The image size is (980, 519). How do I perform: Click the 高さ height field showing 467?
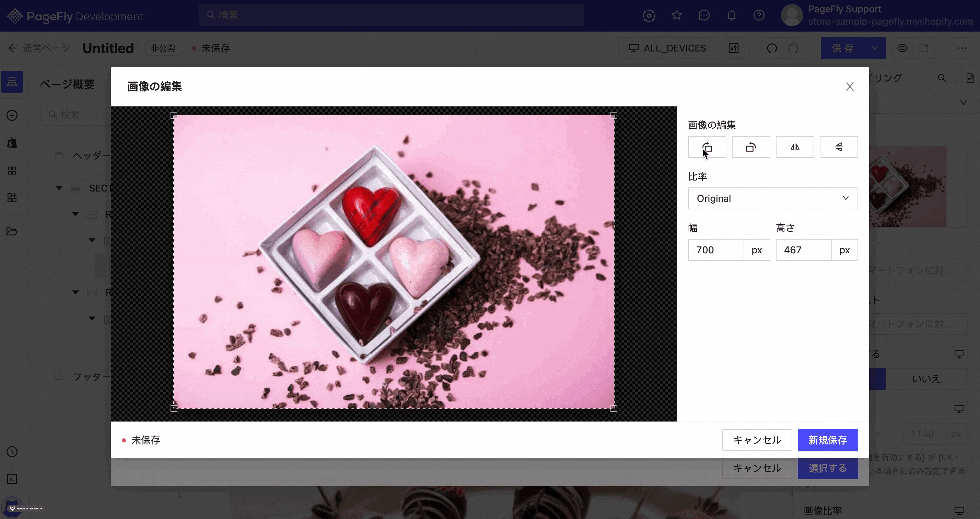804,250
